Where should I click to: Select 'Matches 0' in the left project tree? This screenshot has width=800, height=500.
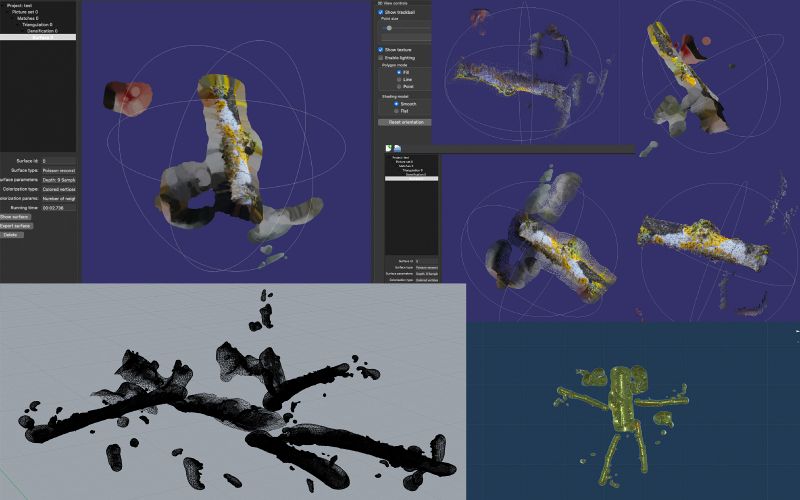(28, 18)
